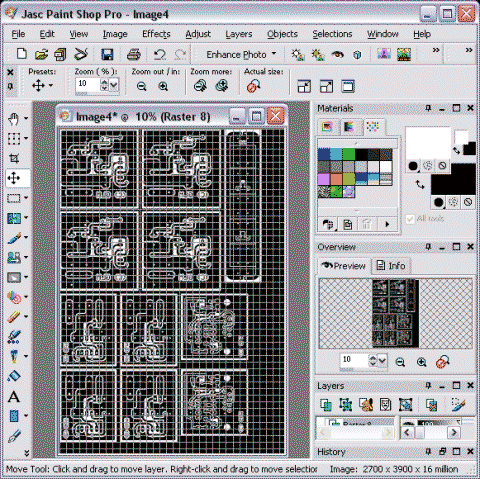Zoom in using the plus magnifier in options
This screenshot has width=480, height=479.
[163, 87]
